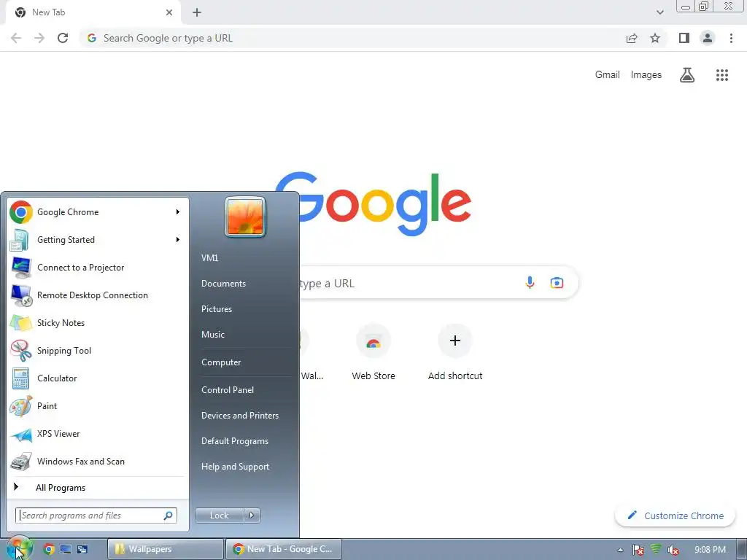The width and height of the screenshot is (747, 560).
Task: Click the Start menu search magnifier icon
Action: coord(169,516)
